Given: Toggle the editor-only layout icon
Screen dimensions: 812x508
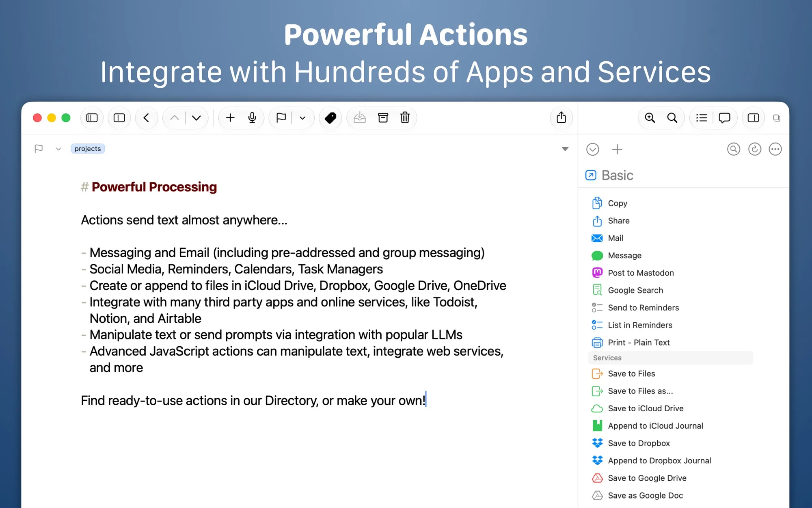Looking at the screenshot, I should [119, 118].
